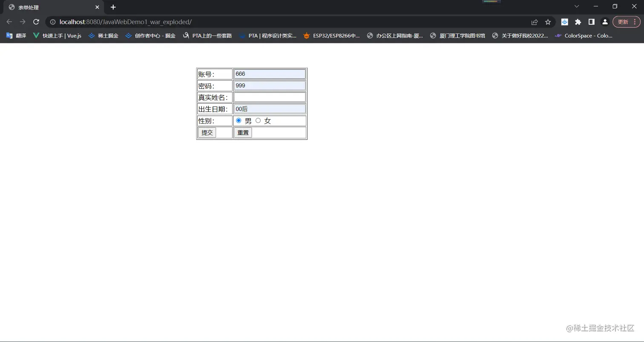This screenshot has width=644, height=342.
Task: Click the share page icon
Action: click(x=535, y=22)
